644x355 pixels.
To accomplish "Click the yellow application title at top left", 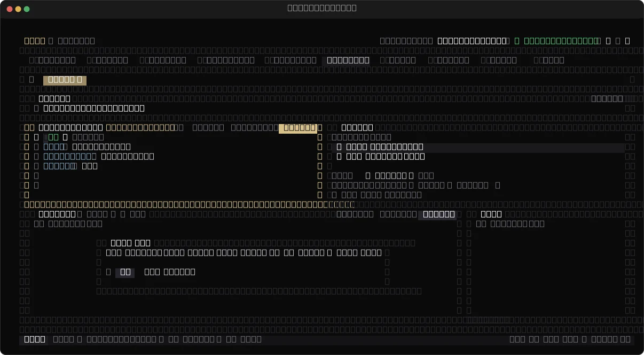I will (35, 41).
